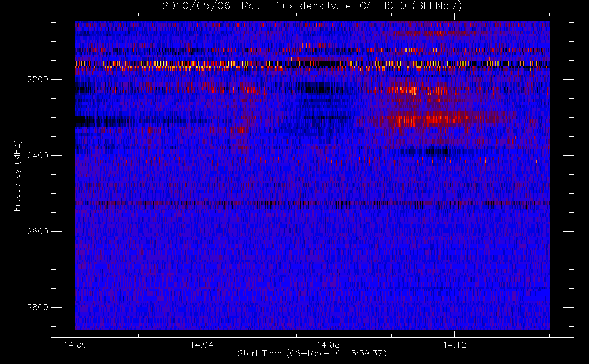Click the 14:12 time tick label
Viewport: 589px width, 364px height.
454,345
